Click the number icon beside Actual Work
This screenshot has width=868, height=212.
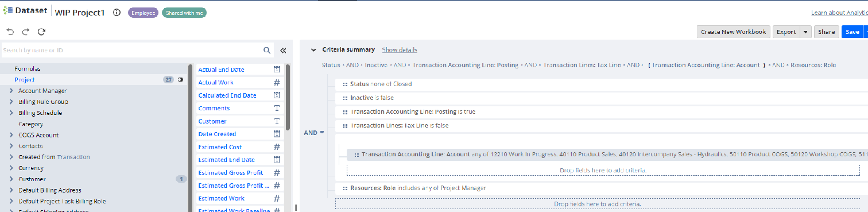click(x=277, y=82)
